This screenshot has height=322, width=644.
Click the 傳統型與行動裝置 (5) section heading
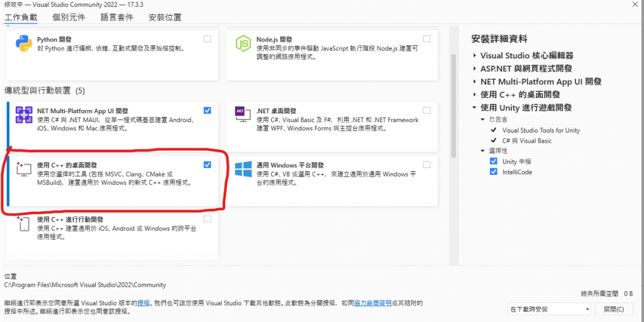(45, 91)
